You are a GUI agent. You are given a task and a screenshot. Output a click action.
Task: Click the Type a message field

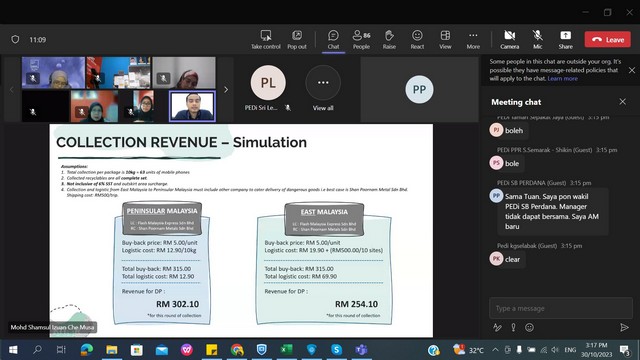coord(561,308)
